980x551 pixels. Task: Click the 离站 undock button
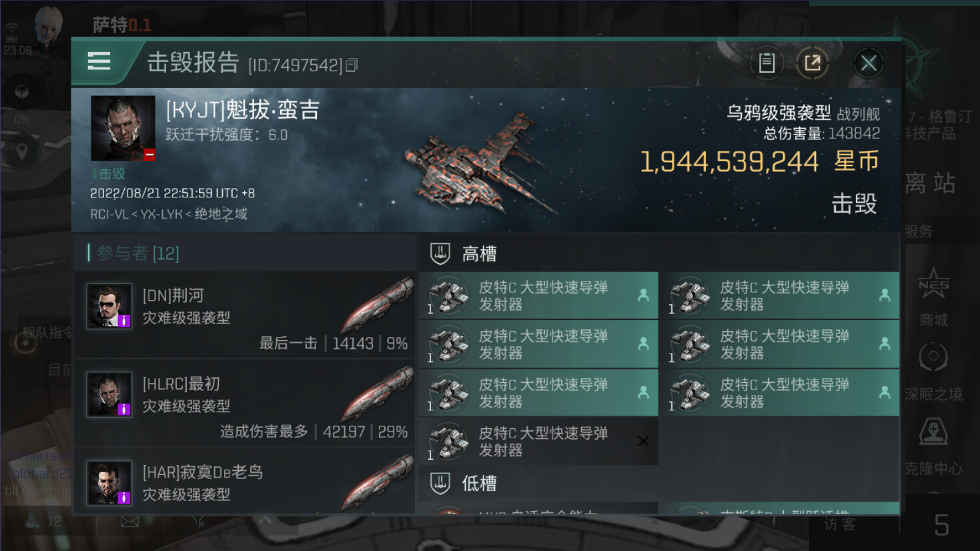tap(931, 183)
